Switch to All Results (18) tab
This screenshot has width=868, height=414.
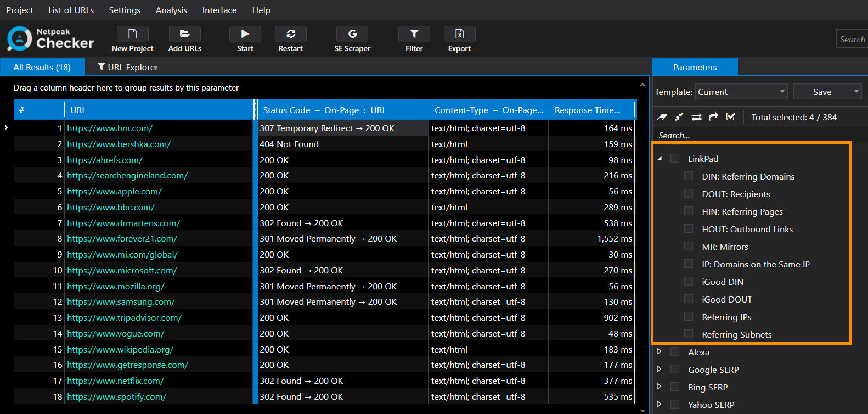pos(42,67)
